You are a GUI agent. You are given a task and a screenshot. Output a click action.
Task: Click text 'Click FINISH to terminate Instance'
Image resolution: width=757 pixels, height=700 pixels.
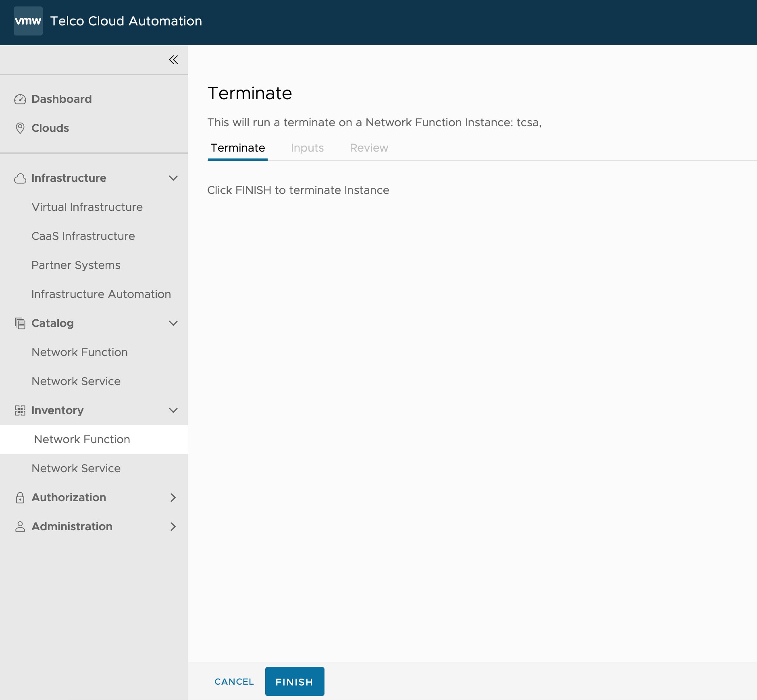(298, 190)
